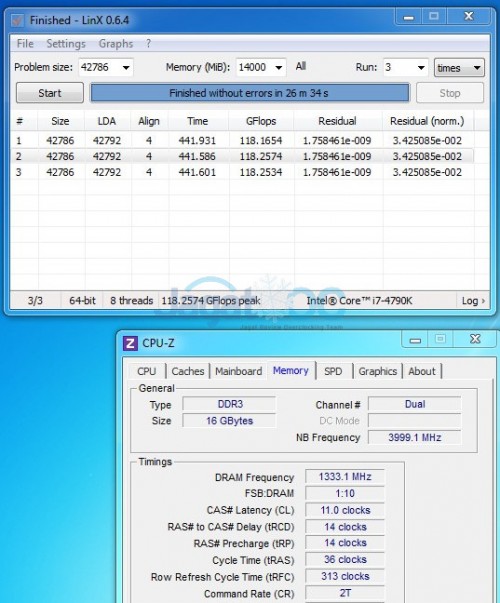500x603 pixels.
Task: Switch to the Caches tab in CPU-Z
Action: (x=188, y=371)
